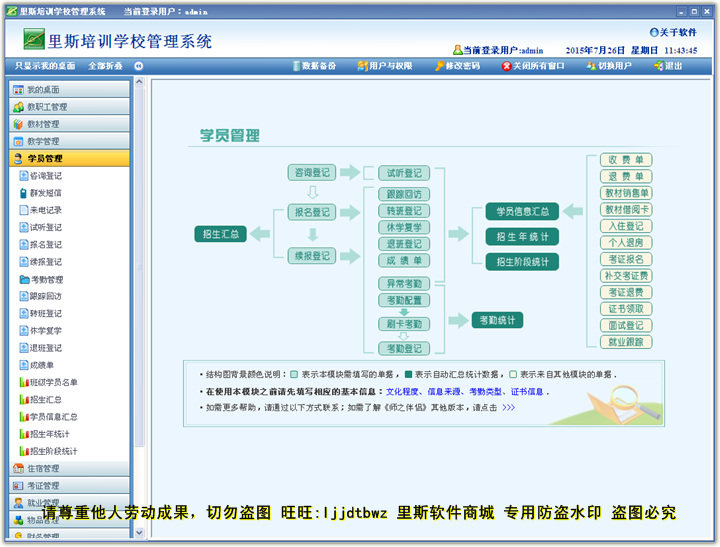Click 试听登记 box in flowchart

coord(404,173)
